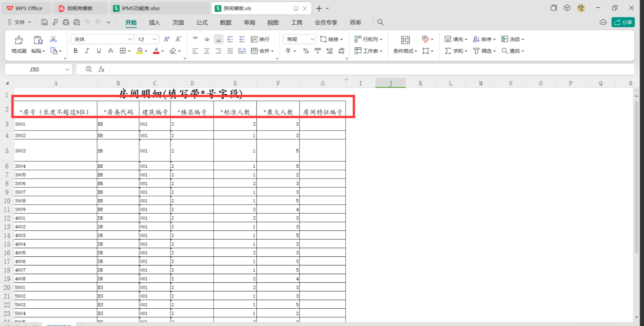The height and width of the screenshot is (326, 644).
Task: Click the search magnifier beside 效率 tab
Action: pyautogui.click(x=380, y=22)
